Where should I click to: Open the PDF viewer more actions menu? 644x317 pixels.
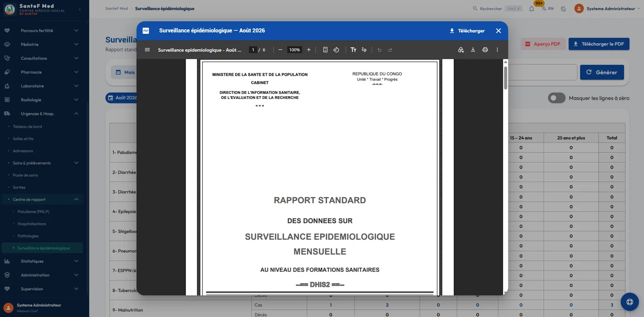(497, 50)
